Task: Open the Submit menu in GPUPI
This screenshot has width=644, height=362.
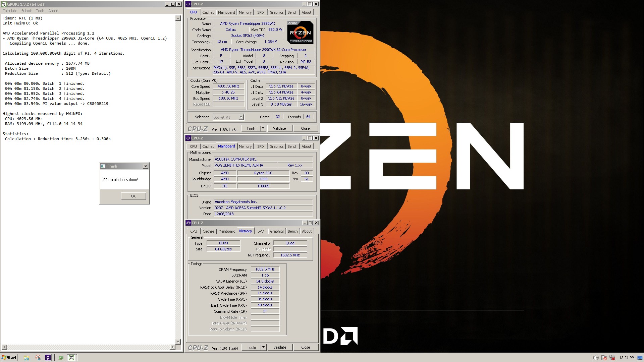Action: click(26, 11)
